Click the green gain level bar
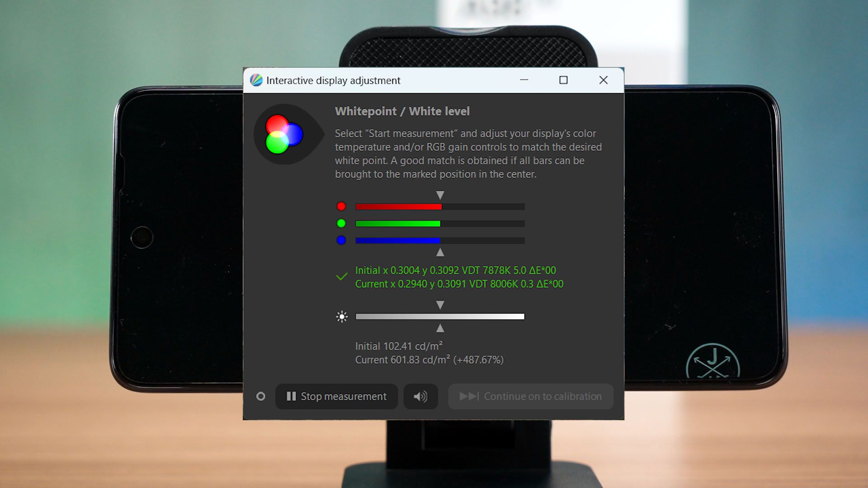The height and width of the screenshot is (488, 868). tap(440, 224)
